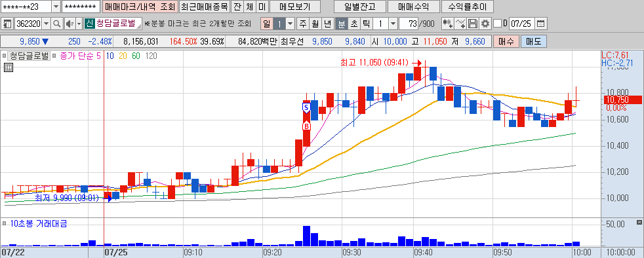The image size is (644, 258).
Task: Select the 체 tab
Action: point(250,7)
